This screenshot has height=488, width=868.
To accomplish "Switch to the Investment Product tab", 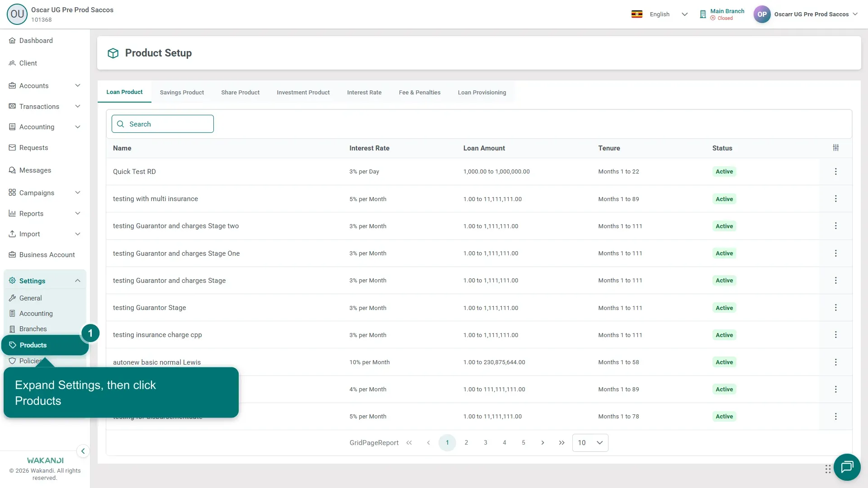I will coord(303,93).
